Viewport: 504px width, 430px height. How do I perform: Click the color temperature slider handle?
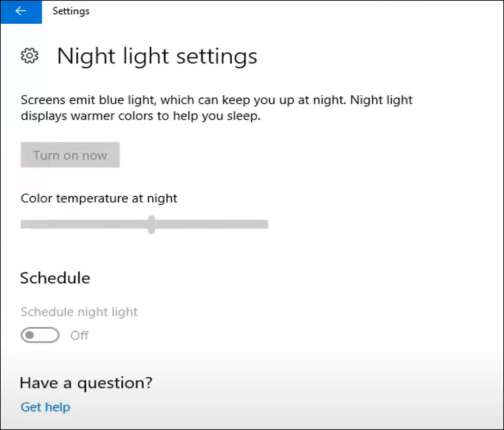[x=152, y=224]
